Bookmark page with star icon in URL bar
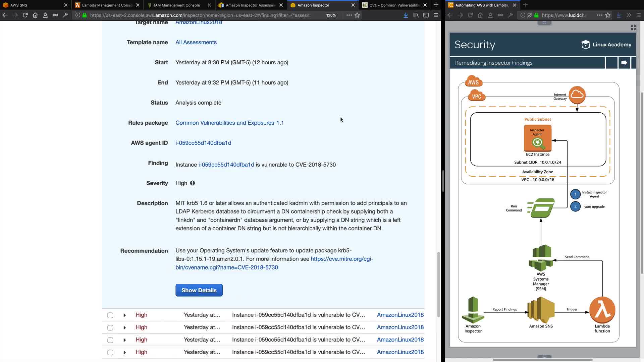This screenshot has height=362, width=644. (x=357, y=15)
